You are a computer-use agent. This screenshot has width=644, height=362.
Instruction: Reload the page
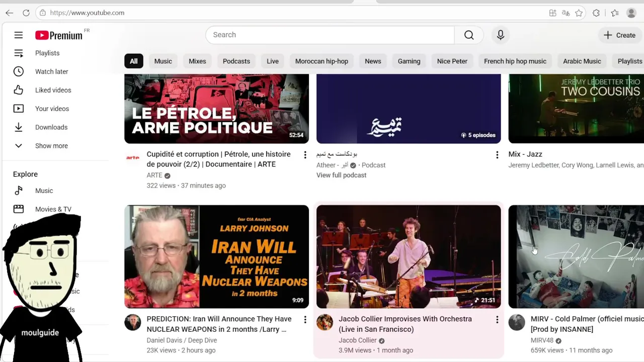pyautogui.click(x=26, y=13)
